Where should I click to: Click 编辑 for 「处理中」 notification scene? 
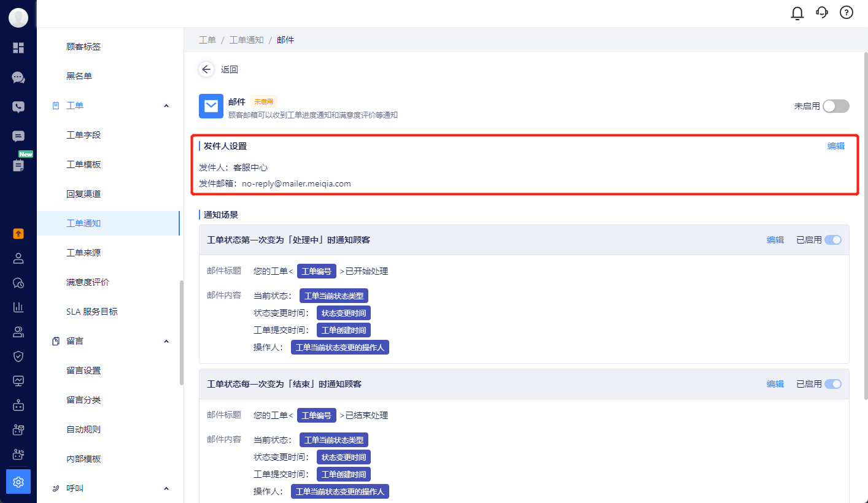[x=775, y=240]
